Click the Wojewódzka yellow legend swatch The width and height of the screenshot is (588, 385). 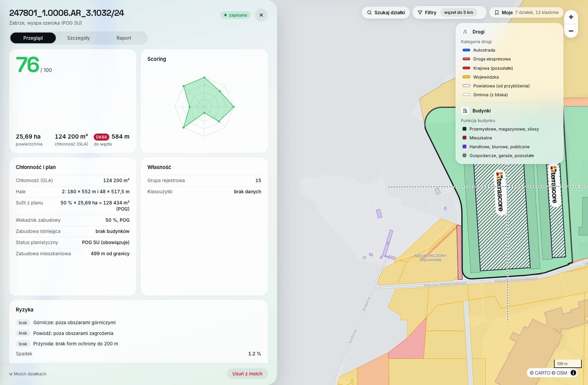[466, 77]
